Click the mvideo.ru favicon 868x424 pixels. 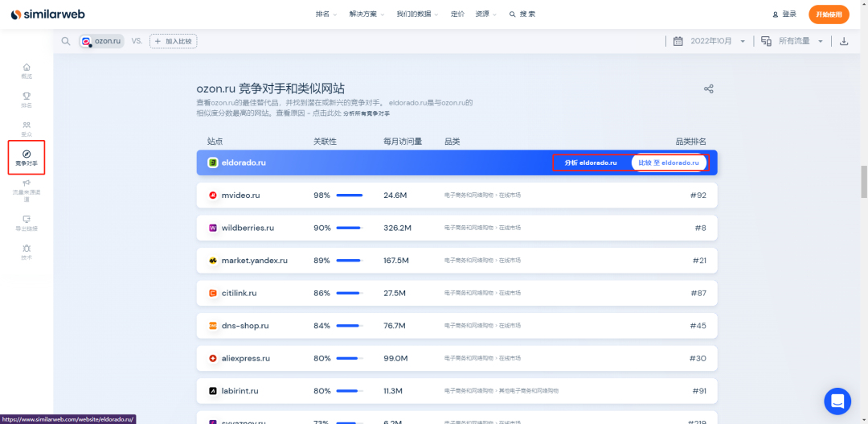tap(212, 195)
